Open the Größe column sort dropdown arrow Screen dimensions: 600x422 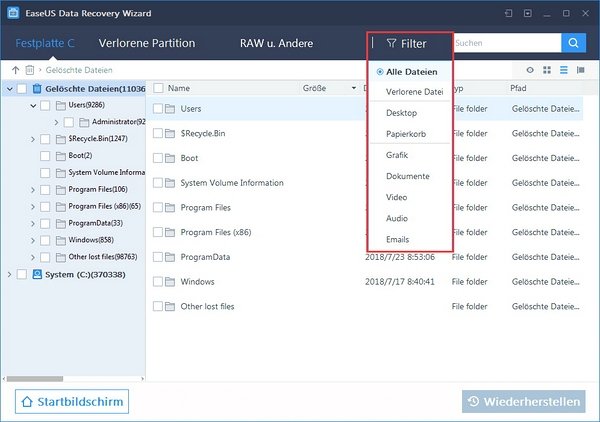coord(354,88)
